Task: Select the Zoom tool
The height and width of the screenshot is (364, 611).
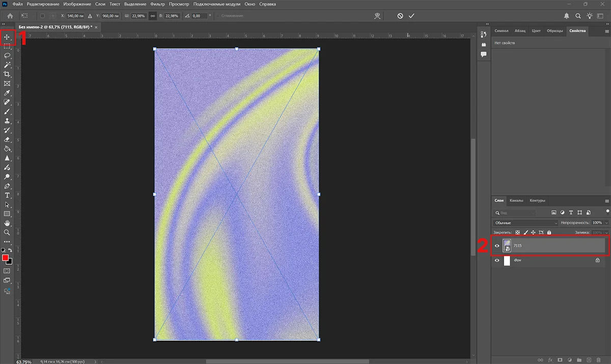Action: (x=7, y=232)
